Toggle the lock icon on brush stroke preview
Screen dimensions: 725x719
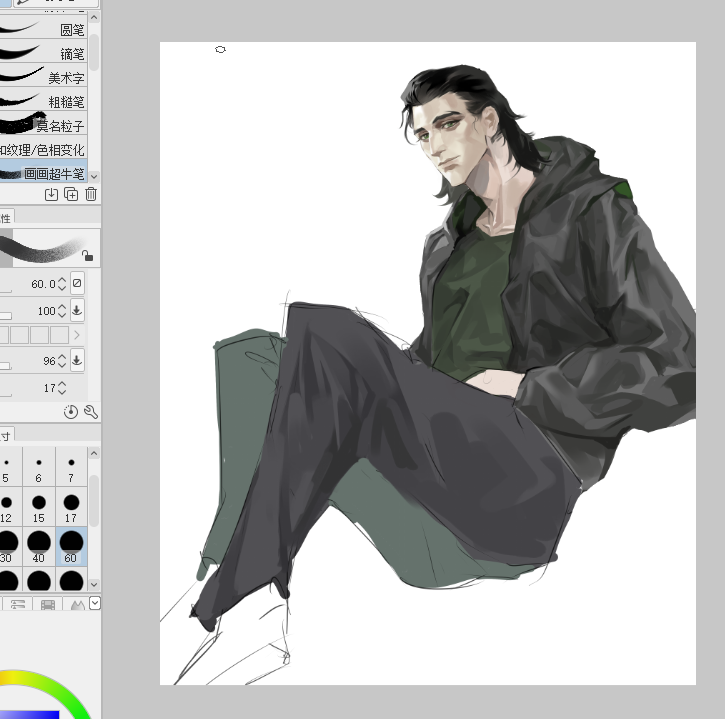pyautogui.click(x=87, y=255)
